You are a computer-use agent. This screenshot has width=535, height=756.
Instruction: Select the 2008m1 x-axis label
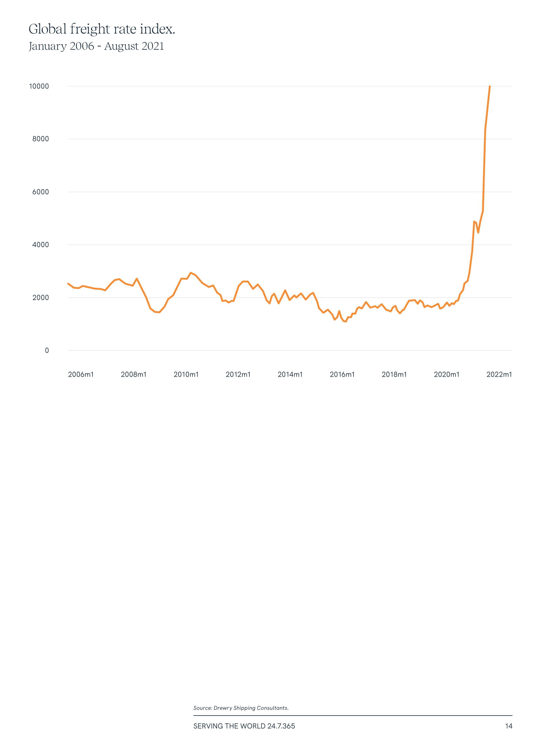tap(133, 374)
